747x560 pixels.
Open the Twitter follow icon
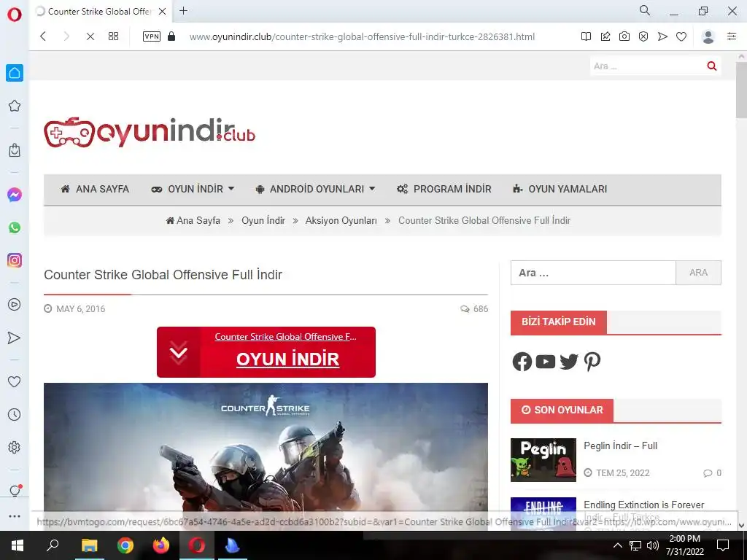569,362
